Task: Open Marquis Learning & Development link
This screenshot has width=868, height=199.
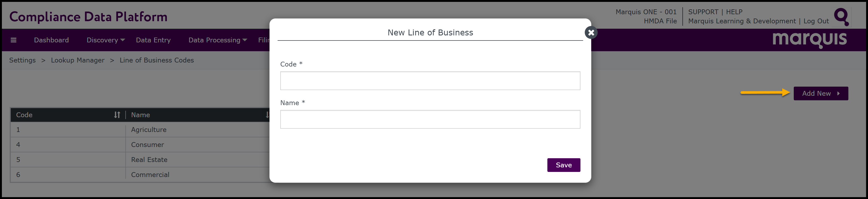Action: pos(742,21)
